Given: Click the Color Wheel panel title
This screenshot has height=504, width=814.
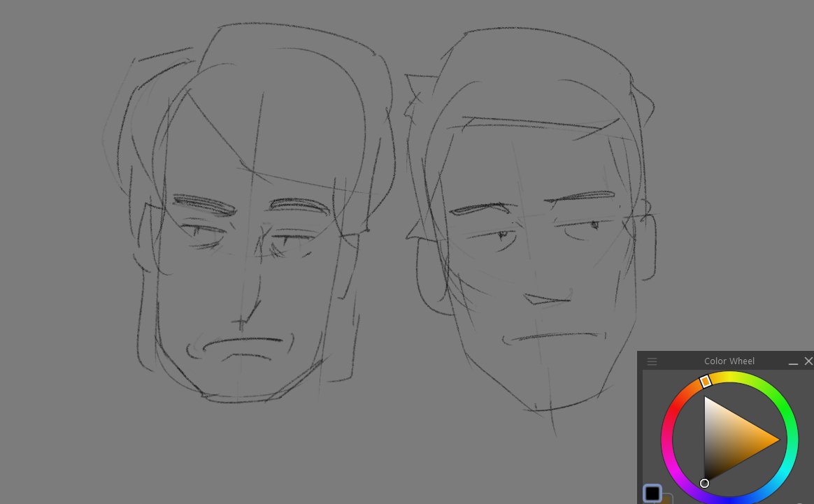Looking at the screenshot, I should (x=729, y=361).
